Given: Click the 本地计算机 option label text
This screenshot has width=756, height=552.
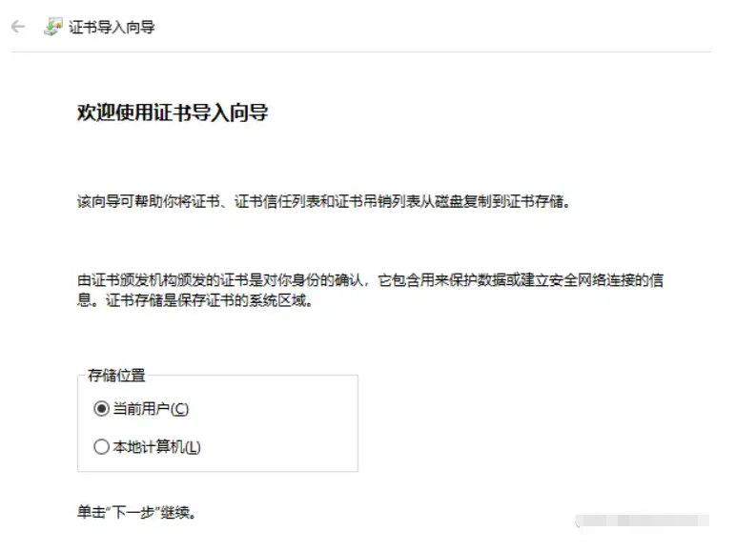Looking at the screenshot, I should (x=149, y=447).
